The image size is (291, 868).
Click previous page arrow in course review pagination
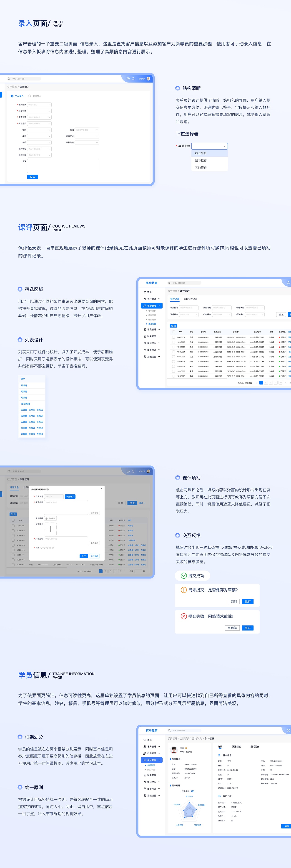click(256, 383)
